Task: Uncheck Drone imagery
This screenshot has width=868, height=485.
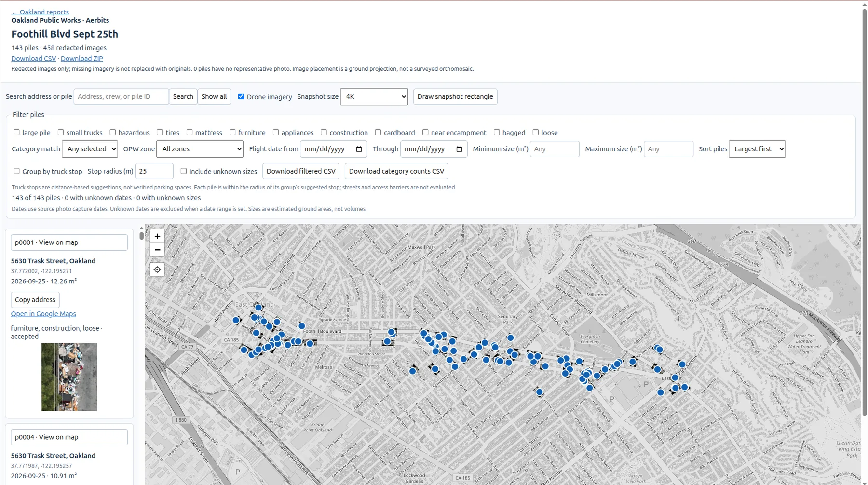Action: pyautogui.click(x=241, y=96)
